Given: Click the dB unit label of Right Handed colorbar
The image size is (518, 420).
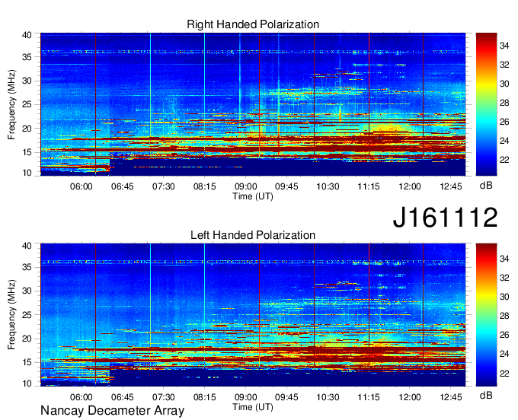Looking at the screenshot, I should pos(486,186).
